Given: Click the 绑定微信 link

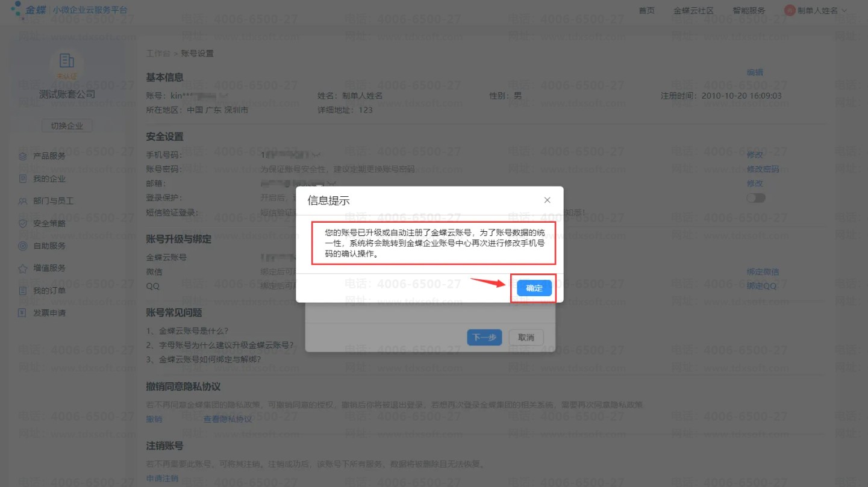Looking at the screenshot, I should (763, 271).
